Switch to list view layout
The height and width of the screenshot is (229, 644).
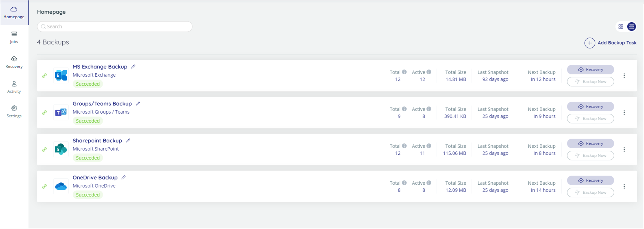[631, 26]
